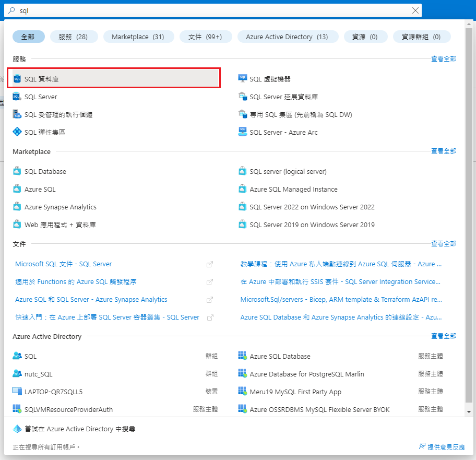Screen dimensions: 476x460
Task: Click inside the sql search input field
Action: click(x=212, y=10)
